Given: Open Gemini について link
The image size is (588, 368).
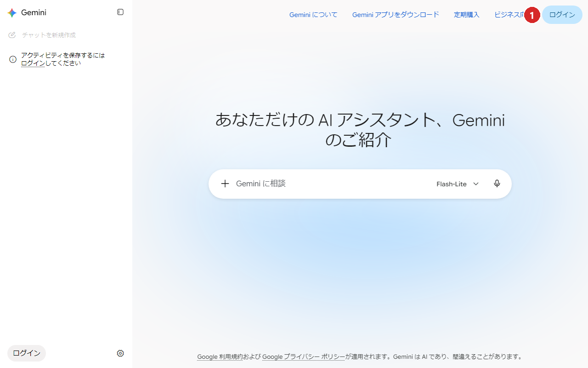Looking at the screenshot, I should coord(313,15).
